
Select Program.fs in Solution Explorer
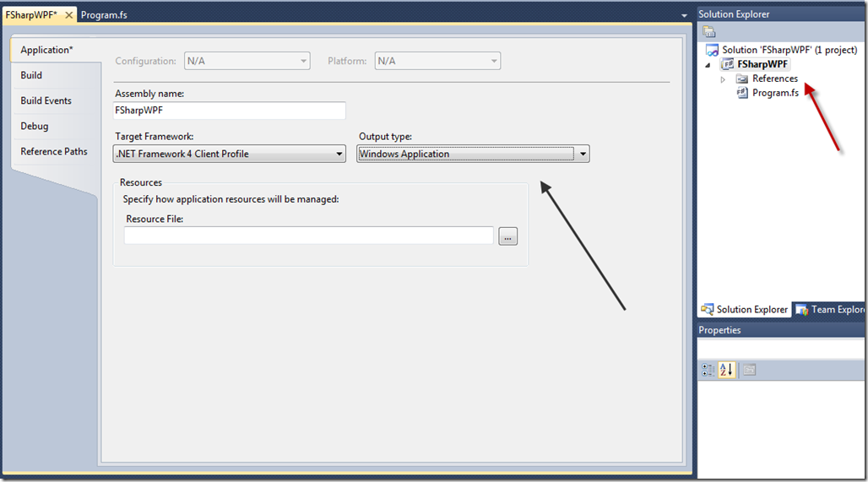coord(775,93)
